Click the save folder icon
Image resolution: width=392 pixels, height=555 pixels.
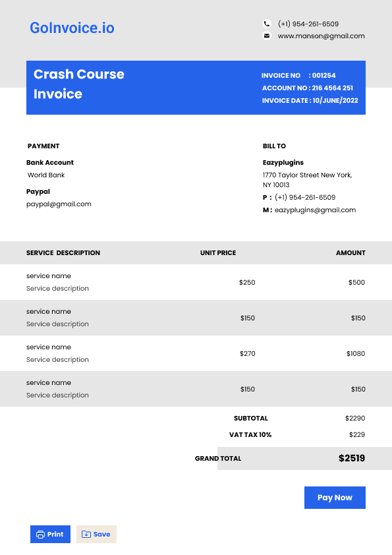point(86,535)
